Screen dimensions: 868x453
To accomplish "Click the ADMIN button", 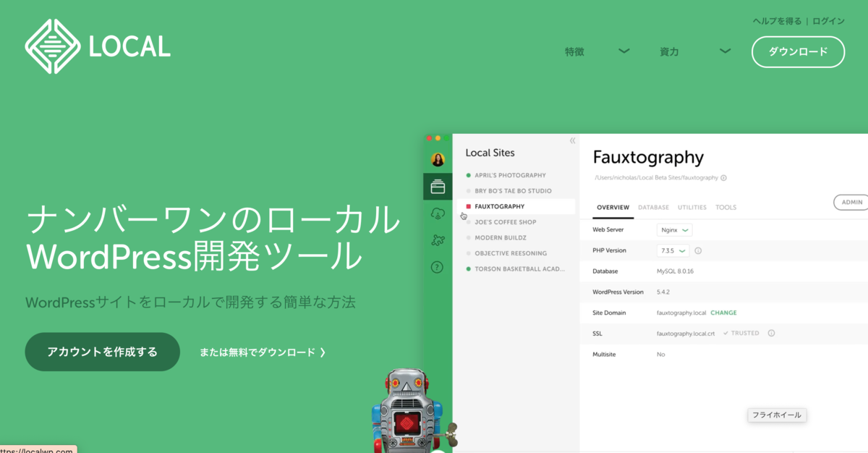I will click(x=851, y=203).
